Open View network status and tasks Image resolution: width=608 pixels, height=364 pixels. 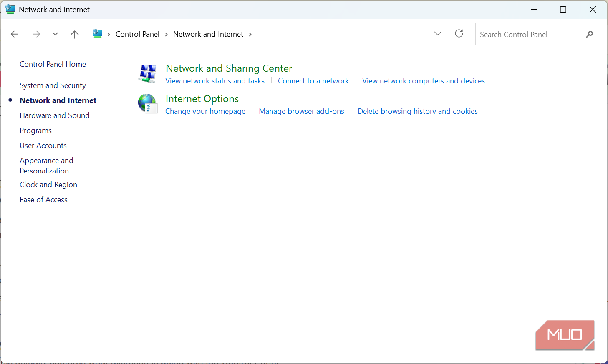215,81
